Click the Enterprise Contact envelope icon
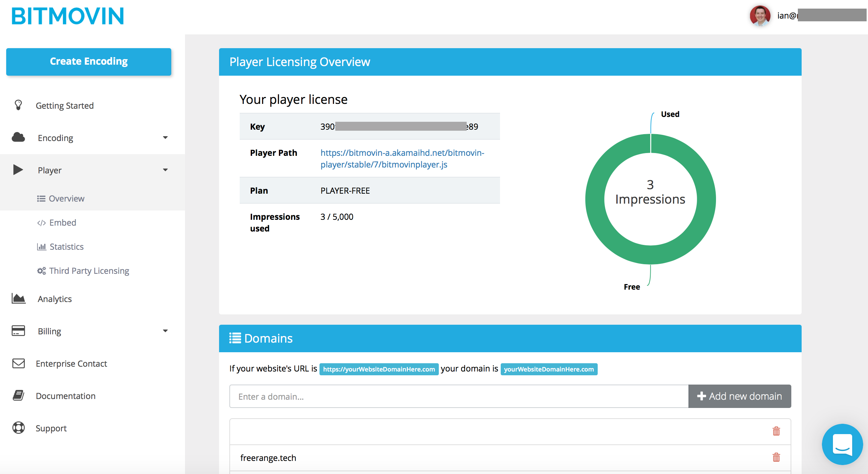Screen dimensions: 868x474 tap(18, 363)
